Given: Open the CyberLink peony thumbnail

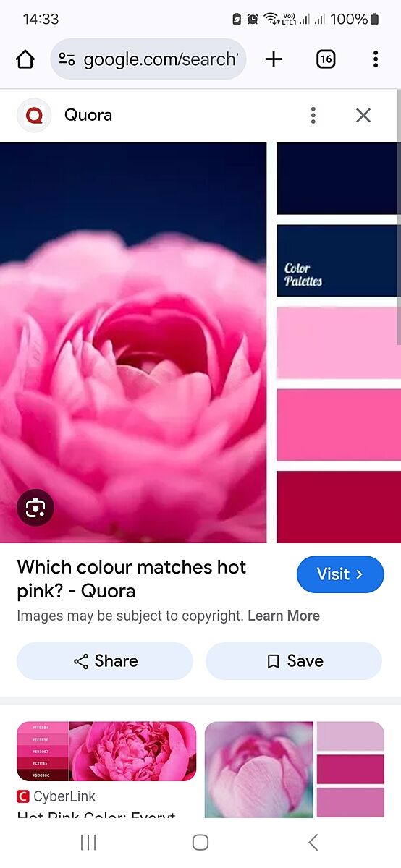Looking at the screenshot, I should pos(106,752).
